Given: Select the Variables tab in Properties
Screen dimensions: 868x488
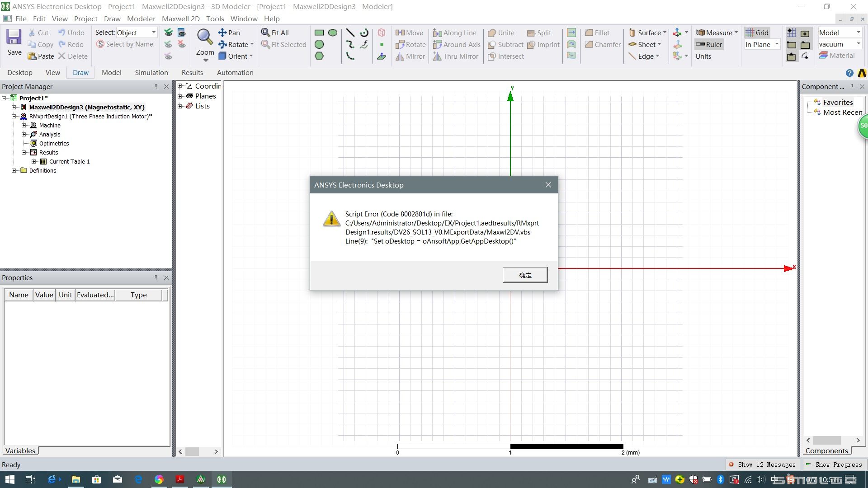Looking at the screenshot, I should (20, 450).
